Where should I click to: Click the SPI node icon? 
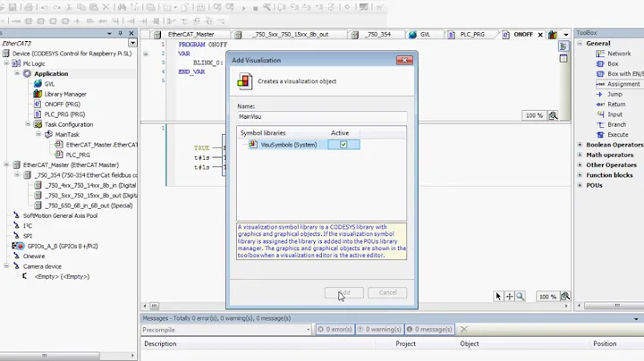(16, 236)
